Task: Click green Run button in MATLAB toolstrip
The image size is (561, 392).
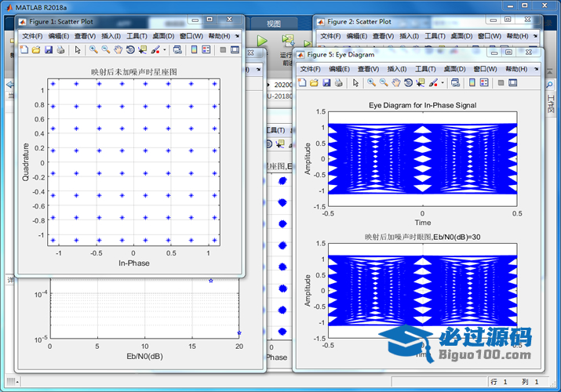Action: click(x=261, y=41)
